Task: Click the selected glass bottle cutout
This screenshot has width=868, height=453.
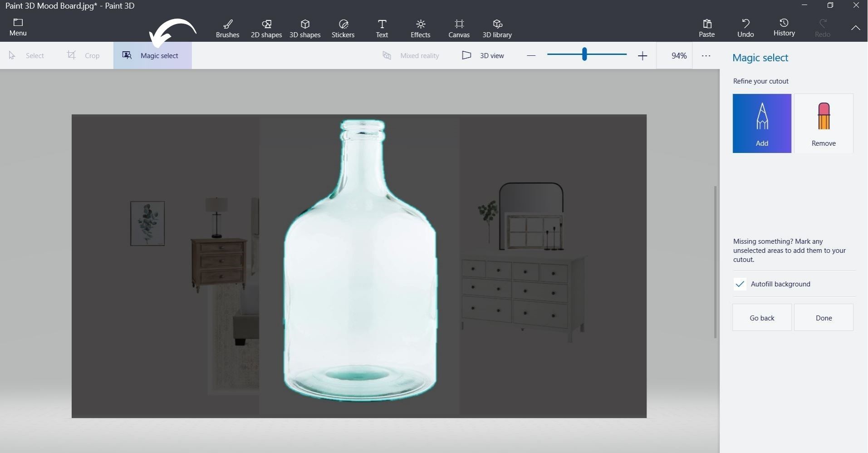Action: (360, 261)
